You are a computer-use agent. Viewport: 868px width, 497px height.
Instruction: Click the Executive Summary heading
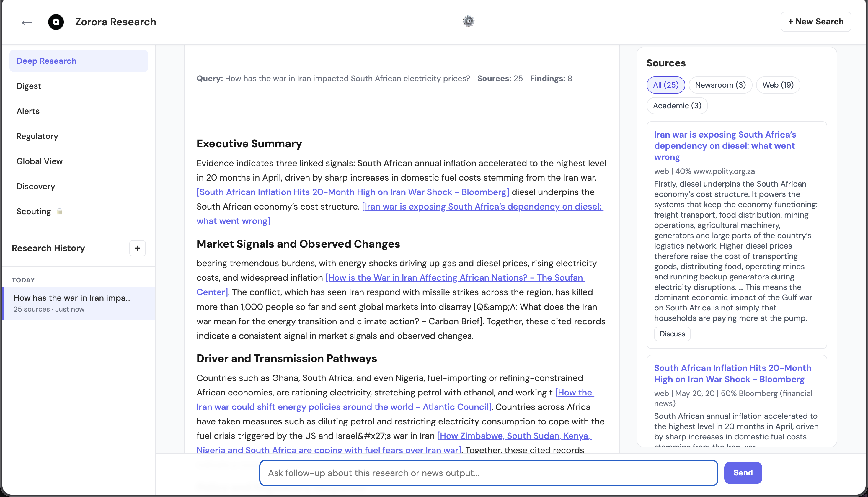(x=249, y=144)
